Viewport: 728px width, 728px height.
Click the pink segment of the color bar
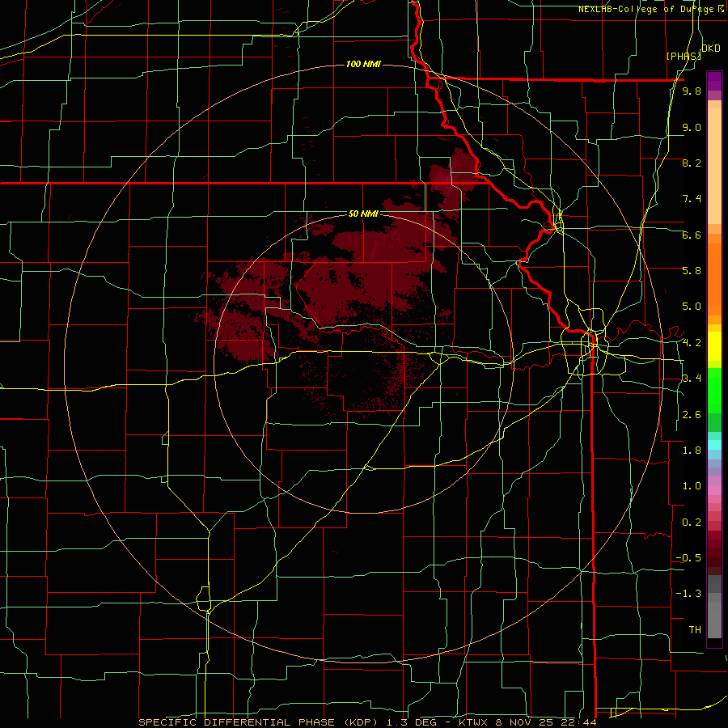714,490
